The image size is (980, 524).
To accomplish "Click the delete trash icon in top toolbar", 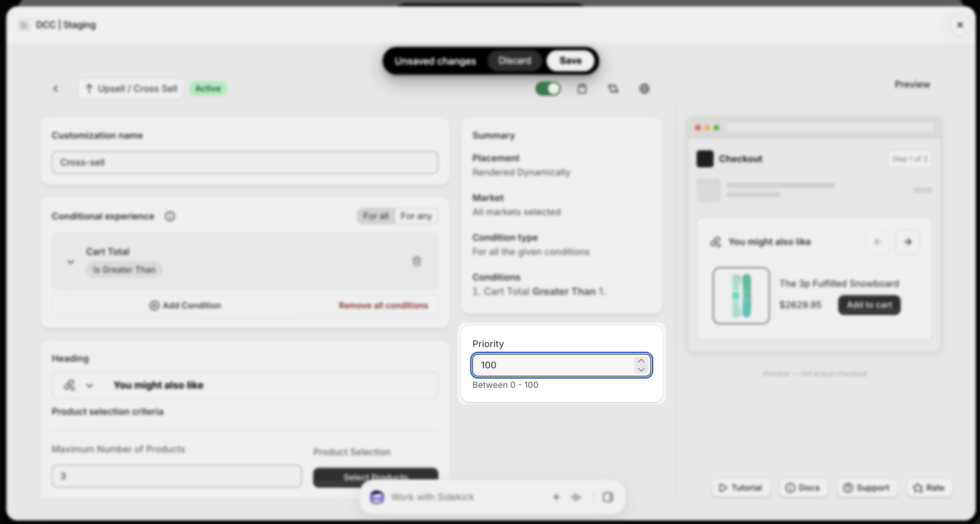I will [582, 89].
